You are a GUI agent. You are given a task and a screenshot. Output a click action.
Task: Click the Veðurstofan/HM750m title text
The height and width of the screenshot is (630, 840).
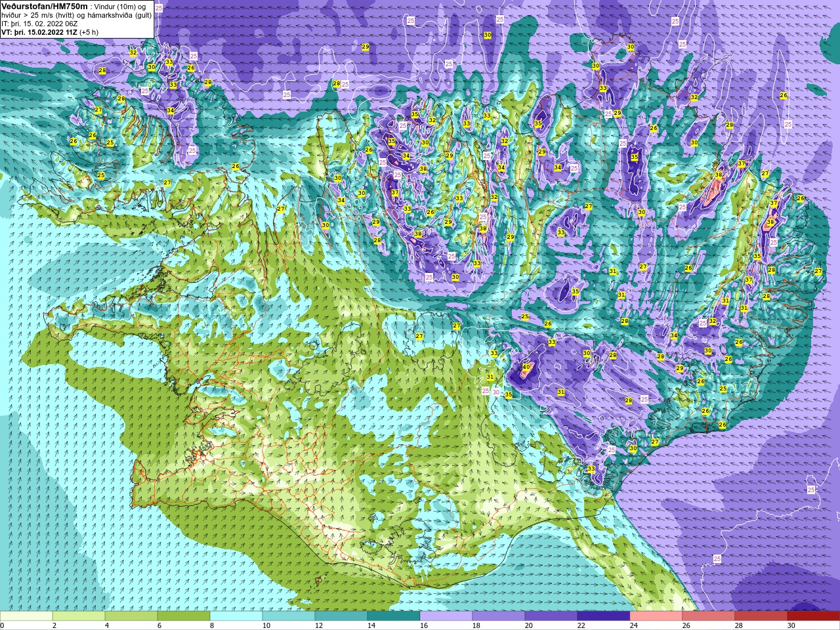pos(45,6)
